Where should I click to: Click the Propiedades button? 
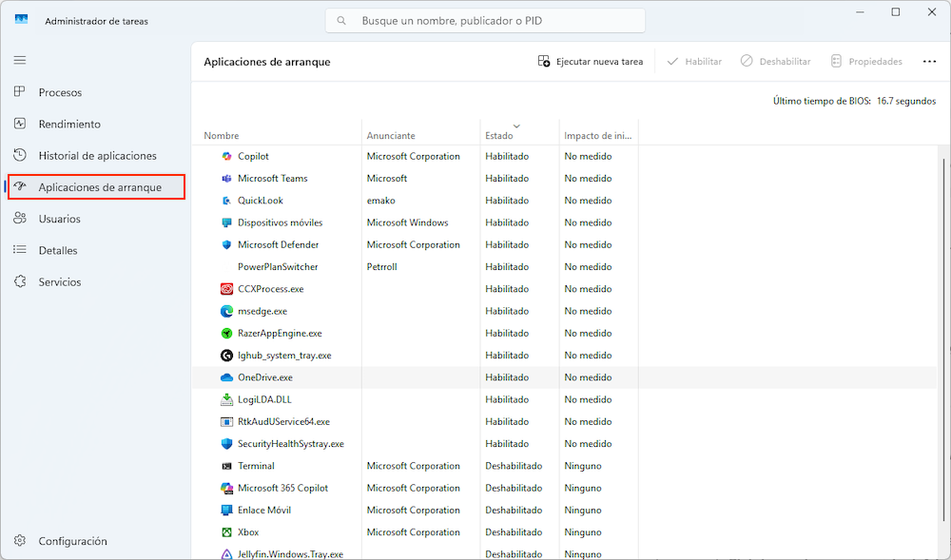click(x=866, y=61)
